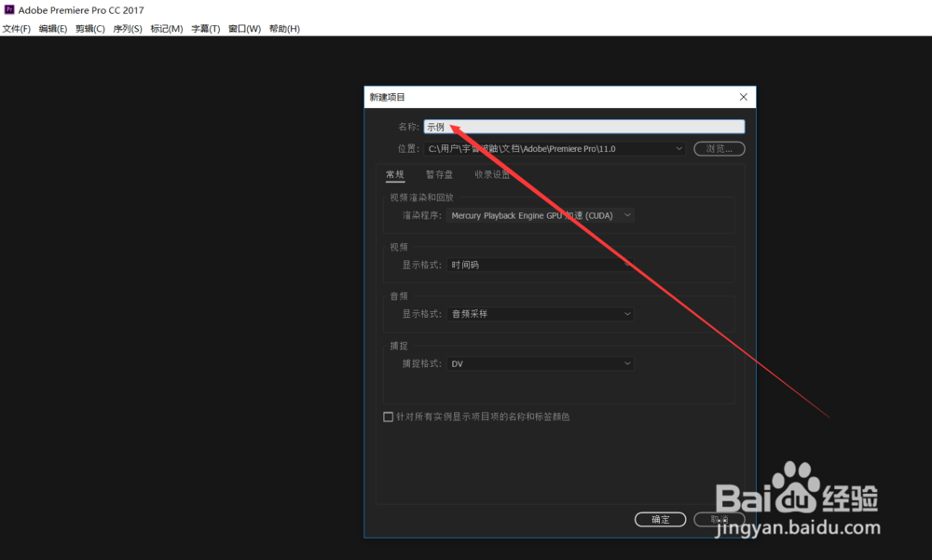Image resolution: width=932 pixels, height=560 pixels.
Task: Open the 帮助 menu
Action: (x=283, y=28)
